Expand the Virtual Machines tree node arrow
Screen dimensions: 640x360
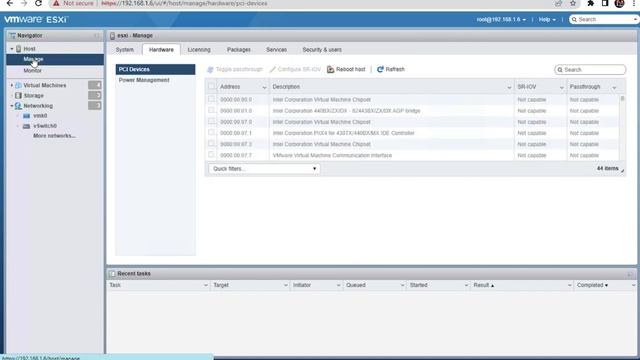pos(12,85)
